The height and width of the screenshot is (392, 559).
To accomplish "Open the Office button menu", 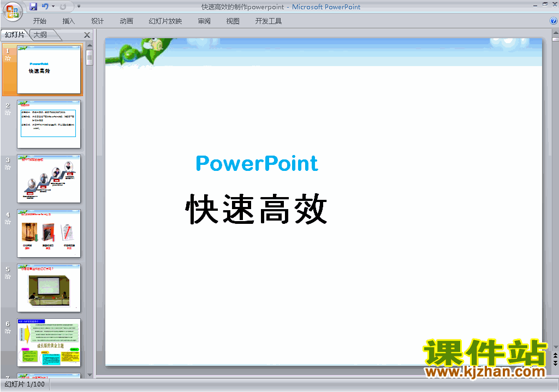I will pyautogui.click(x=13, y=11).
